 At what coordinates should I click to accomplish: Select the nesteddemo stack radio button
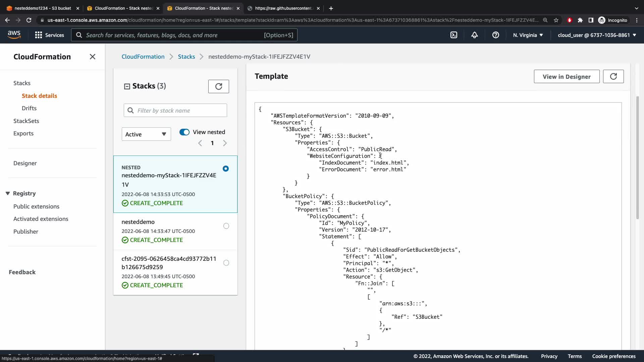coord(226,226)
